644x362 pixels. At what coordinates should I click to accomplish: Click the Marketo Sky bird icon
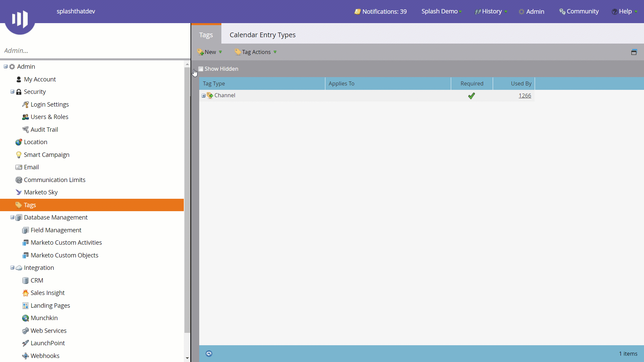(19, 192)
